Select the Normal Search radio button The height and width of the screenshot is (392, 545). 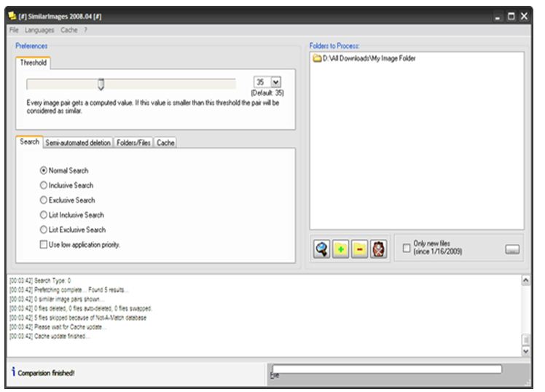tap(44, 170)
